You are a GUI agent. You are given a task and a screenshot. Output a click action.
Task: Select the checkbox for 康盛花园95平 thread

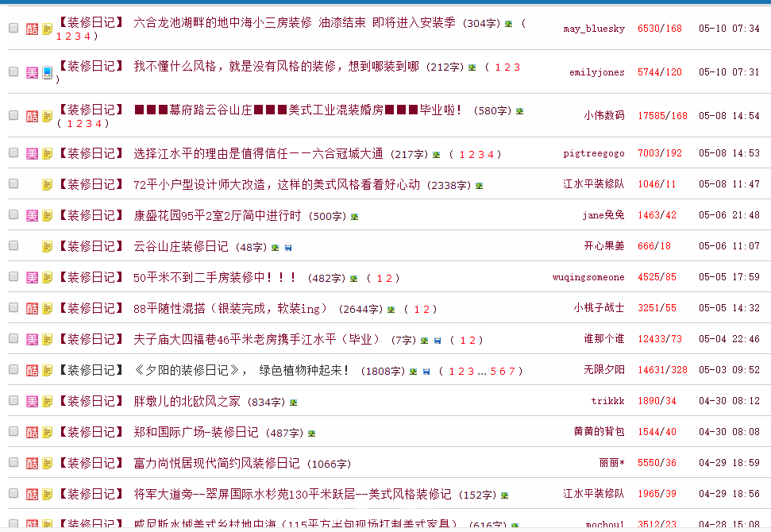(13, 214)
